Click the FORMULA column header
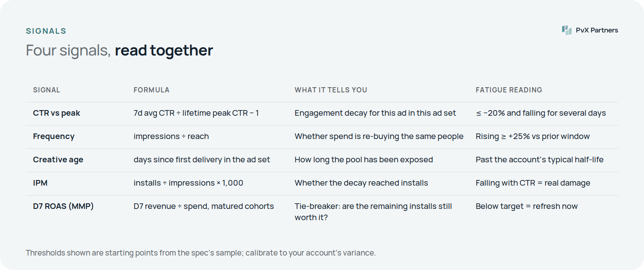644x270 pixels. click(151, 90)
